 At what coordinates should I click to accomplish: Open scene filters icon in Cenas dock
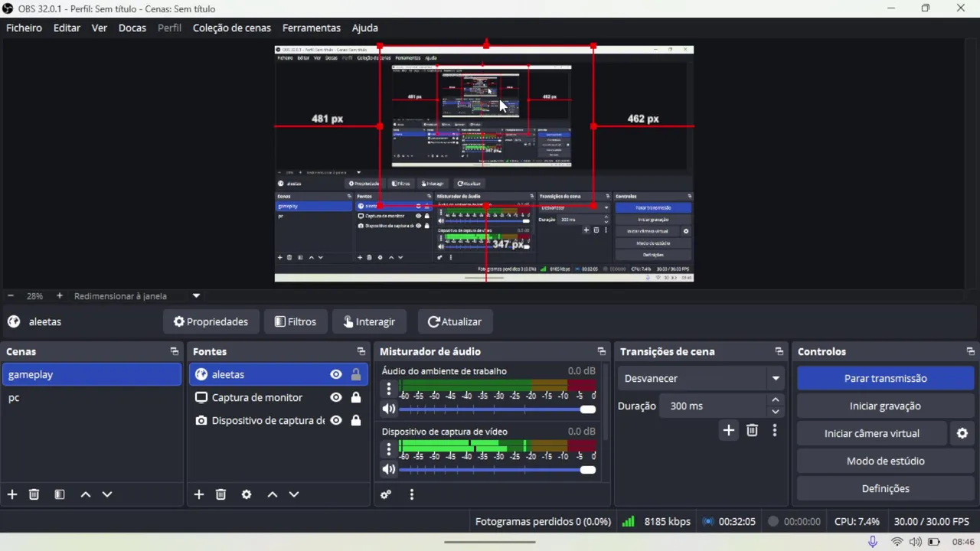[60, 494]
